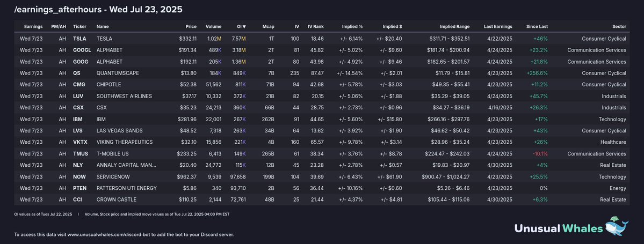Viewport: 644px width, 244px height.
Task: Click the implied range $900.47 - $1,024.27
Action: pyautogui.click(x=446, y=176)
